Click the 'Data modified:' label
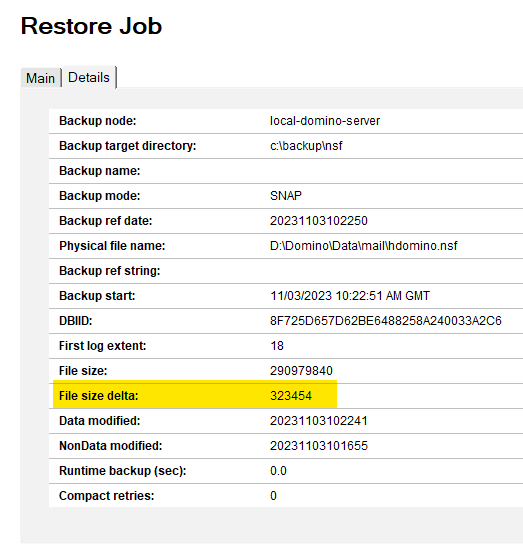Image resolution: width=523 pixels, height=551 pixels. point(99,421)
